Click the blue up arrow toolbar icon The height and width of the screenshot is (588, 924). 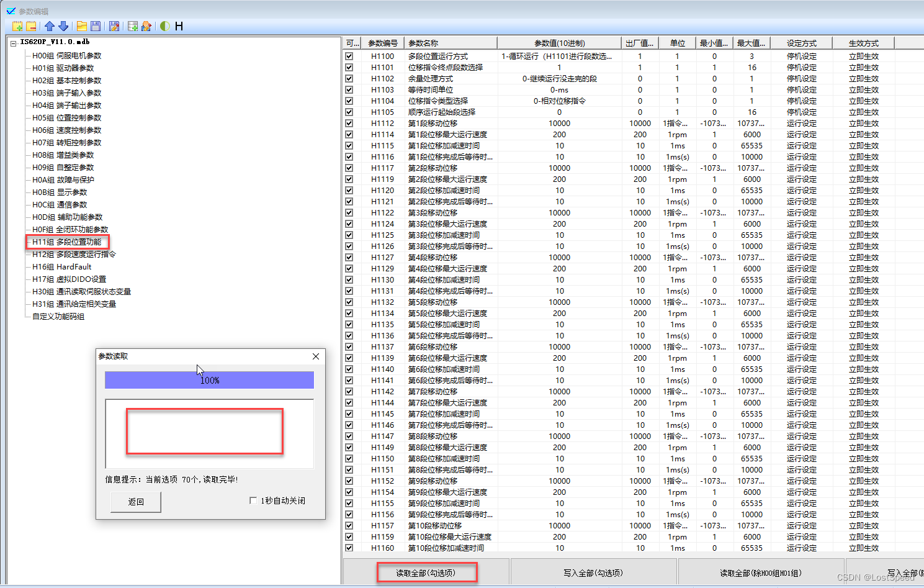(x=50, y=26)
